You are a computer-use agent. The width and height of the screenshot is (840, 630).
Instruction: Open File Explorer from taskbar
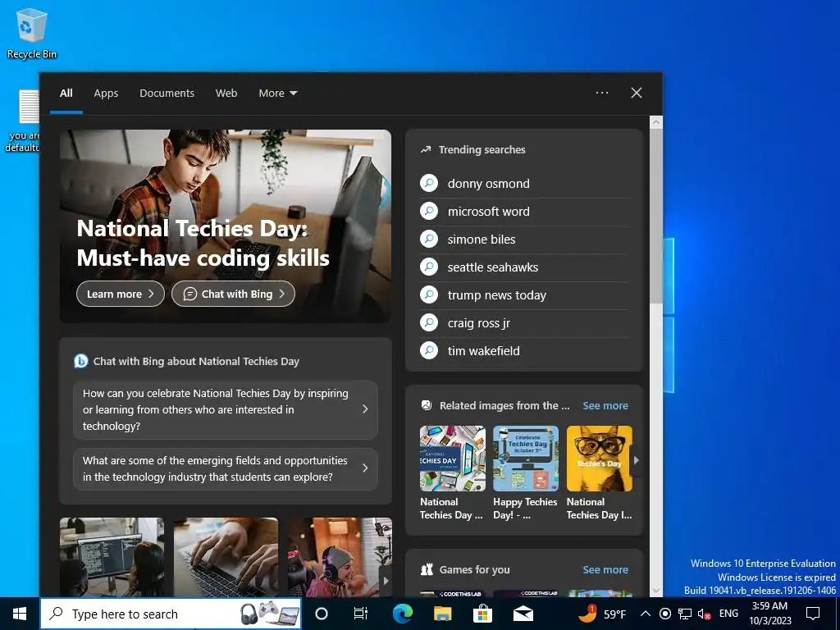click(x=442, y=614)
